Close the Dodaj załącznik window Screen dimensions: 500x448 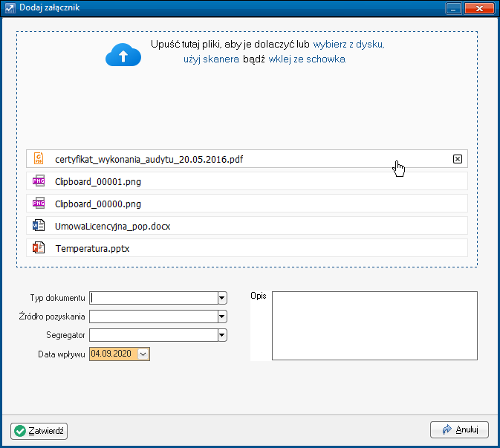tap(479, 9)
